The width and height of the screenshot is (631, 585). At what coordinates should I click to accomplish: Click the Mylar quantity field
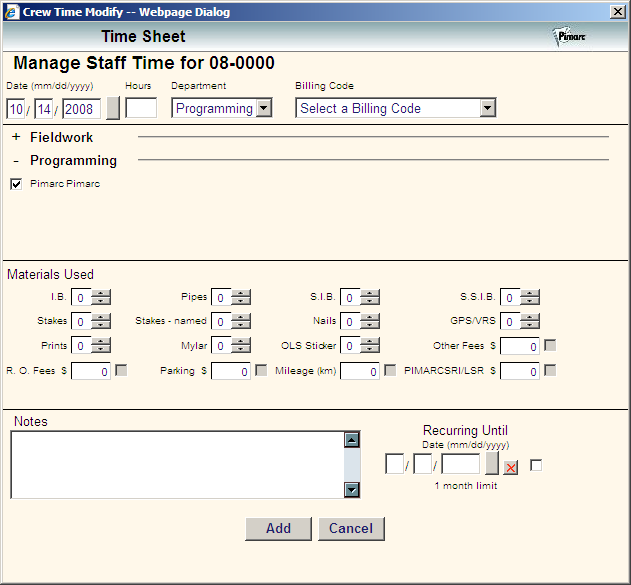[221, 345]
